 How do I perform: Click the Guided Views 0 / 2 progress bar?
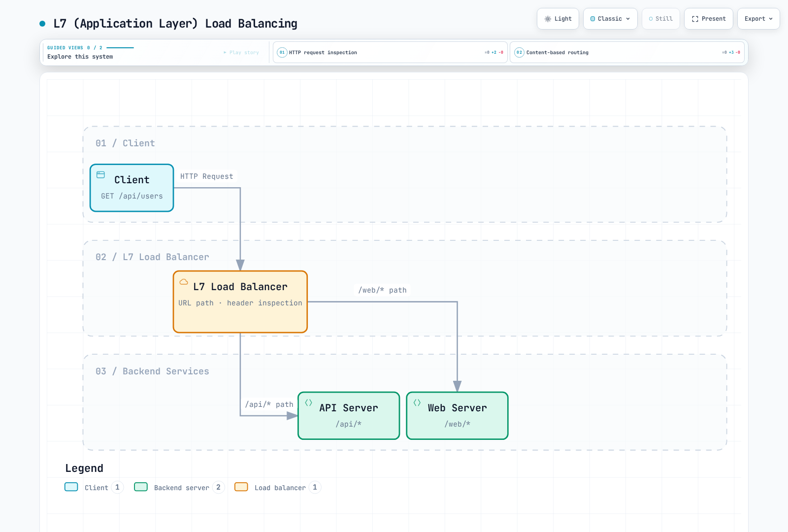(120, 48)
